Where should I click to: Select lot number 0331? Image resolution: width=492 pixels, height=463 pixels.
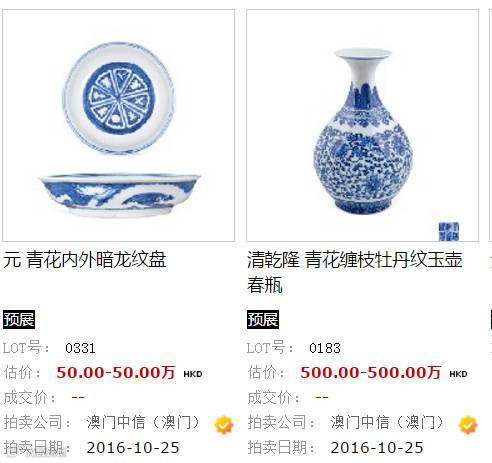click(x=80, y=348)
